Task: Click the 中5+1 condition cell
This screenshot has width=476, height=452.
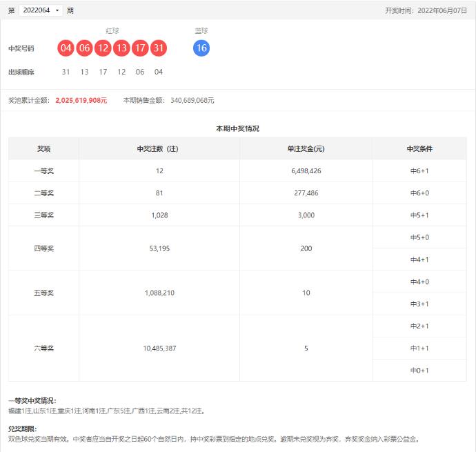Action: (x=419, y=215)
